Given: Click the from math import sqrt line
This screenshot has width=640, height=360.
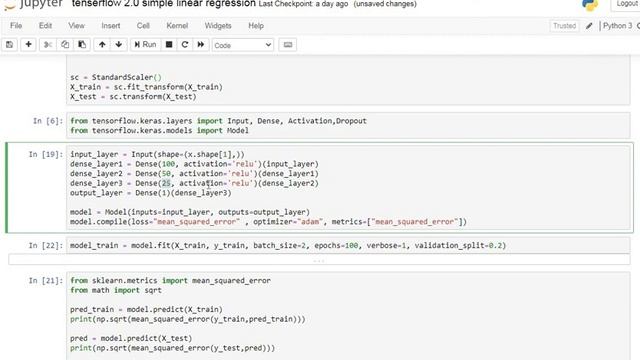Looking at the screenshot, I should click(x=116, y=290).
